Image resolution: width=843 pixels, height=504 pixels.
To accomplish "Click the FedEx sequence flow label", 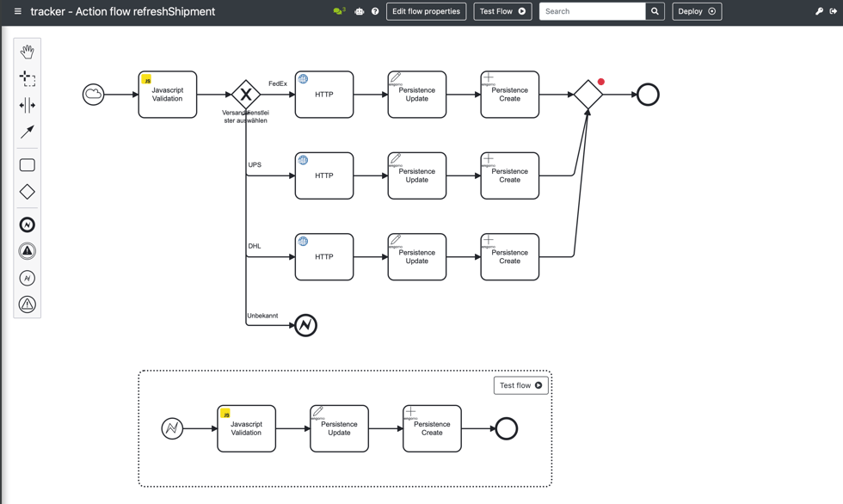I will pos(278,83).
